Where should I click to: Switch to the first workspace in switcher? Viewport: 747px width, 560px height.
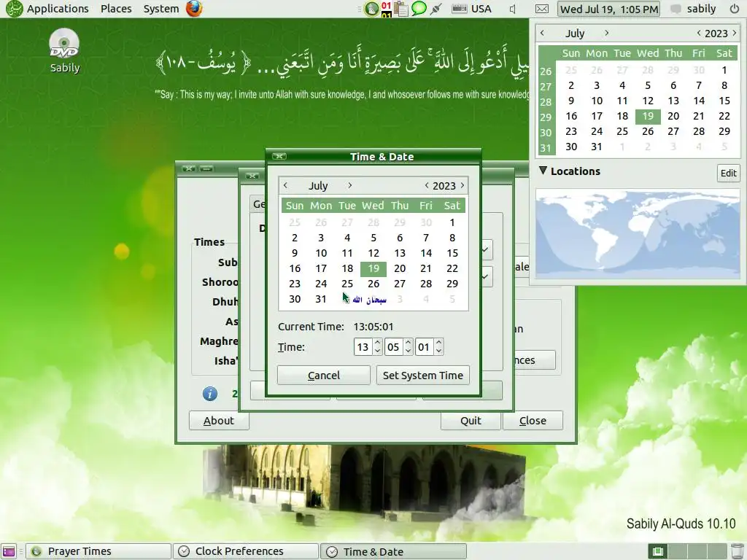coord(658,551)
